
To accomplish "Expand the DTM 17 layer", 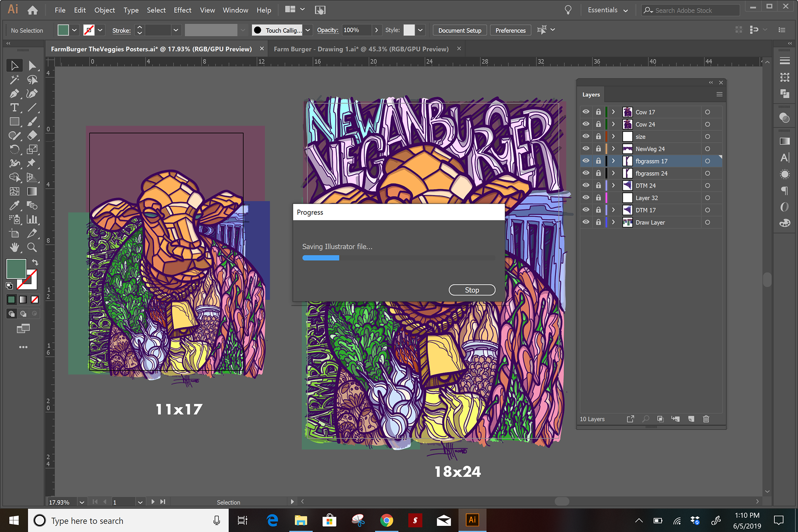I will tap(613, 210).
